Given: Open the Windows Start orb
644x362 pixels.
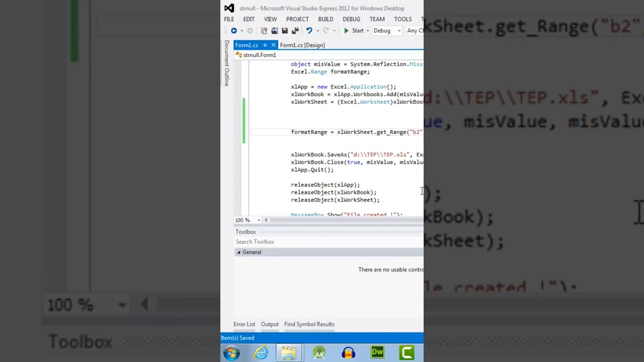Looking at the screenshot, I should 231,353.
